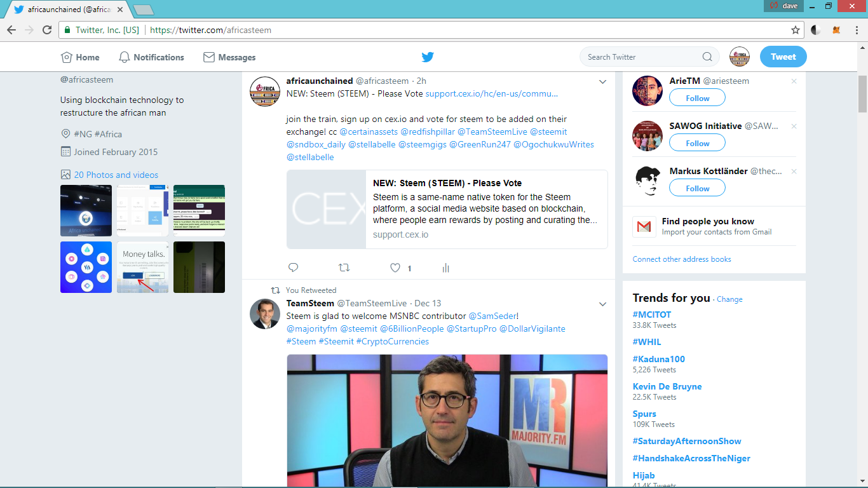
Task: Click the MetaMask fox extension icon
Action: 837,30
